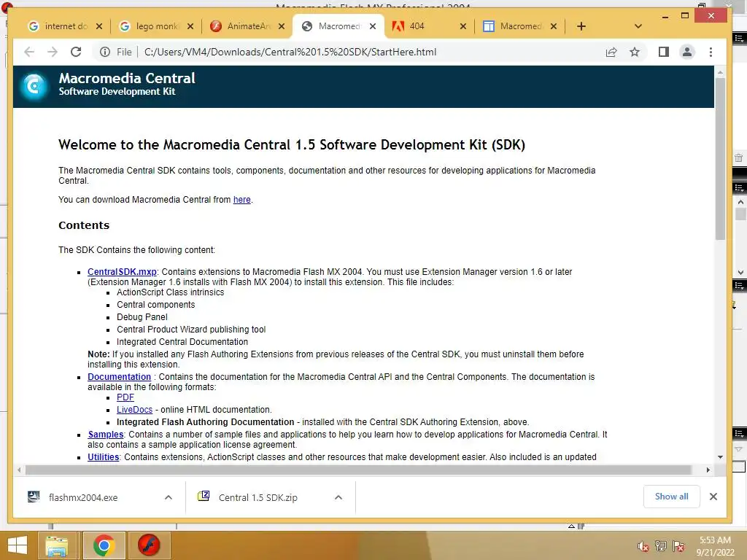Open the Samples link
This screenshot has width=747, height=560.
pos(106,435)
